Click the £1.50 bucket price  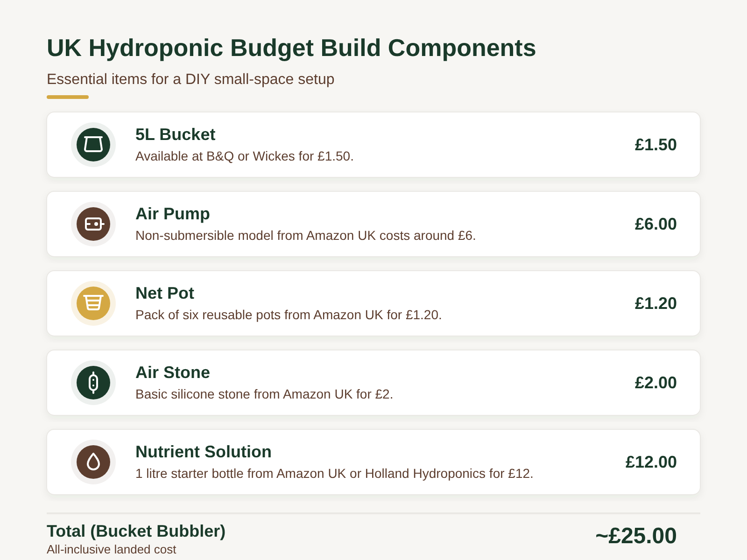click(x=655, y=145)
